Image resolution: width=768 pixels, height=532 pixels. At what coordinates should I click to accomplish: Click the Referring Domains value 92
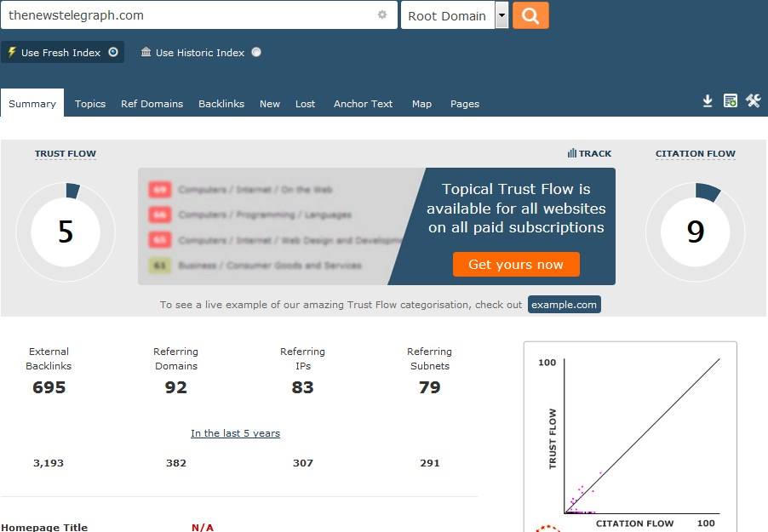176,387
